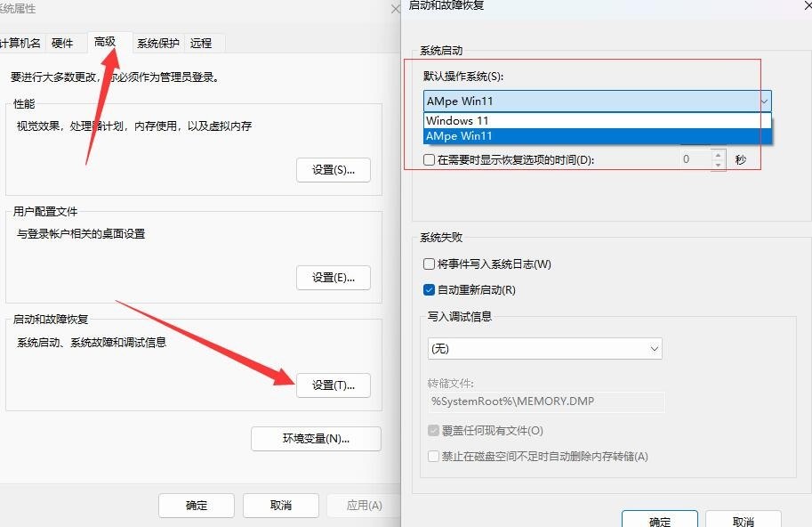Image resolution: width=812 pixels, height=527 pixels.
Task: Switch to the 硬件 tab
Action: tap(62, 43)
